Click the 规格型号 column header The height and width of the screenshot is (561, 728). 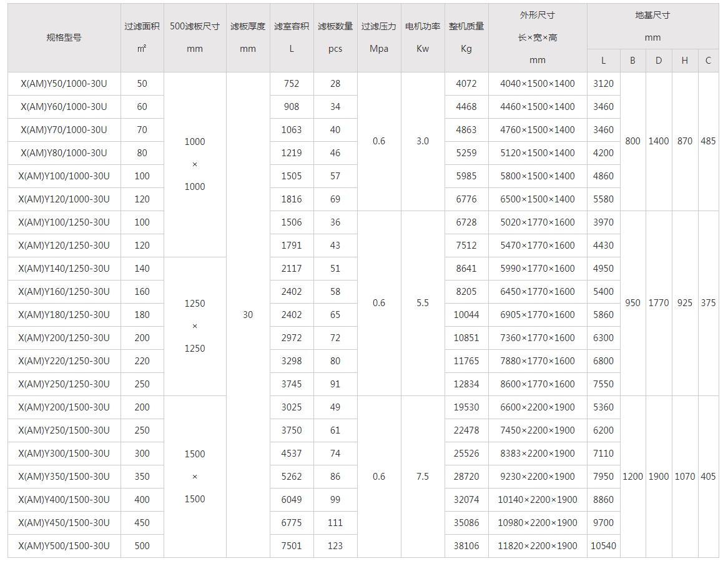pos(64,37)
